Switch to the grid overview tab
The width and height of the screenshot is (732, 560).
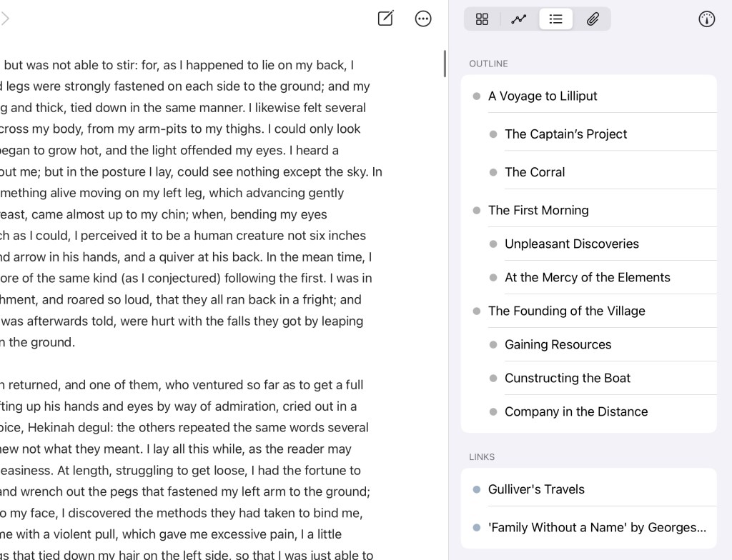pyautogui.click(x=483, y=19)
